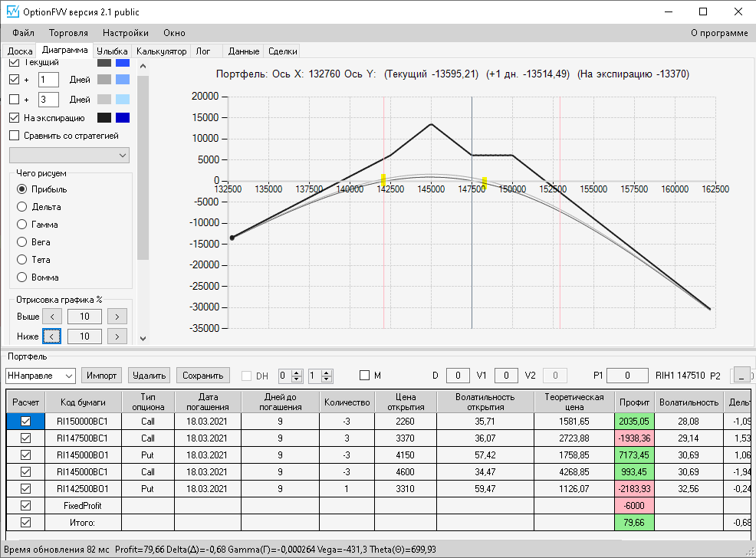Pick the black swatch for 'На экспирацию'

click(104, 117)
